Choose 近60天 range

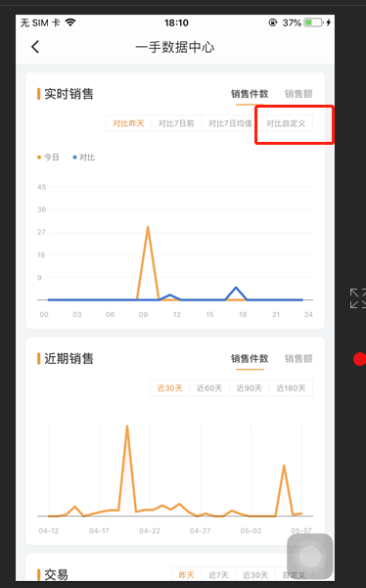click(209, 387)
